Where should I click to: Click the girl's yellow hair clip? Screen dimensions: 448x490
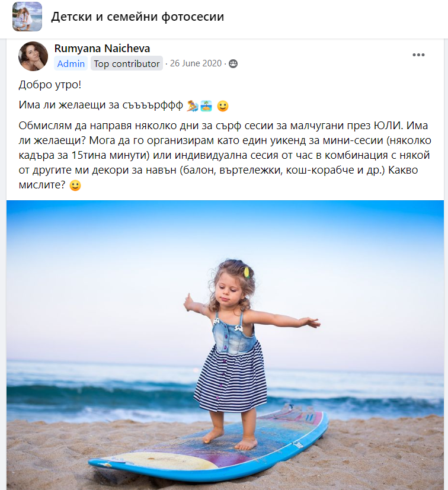coord(247,273)
